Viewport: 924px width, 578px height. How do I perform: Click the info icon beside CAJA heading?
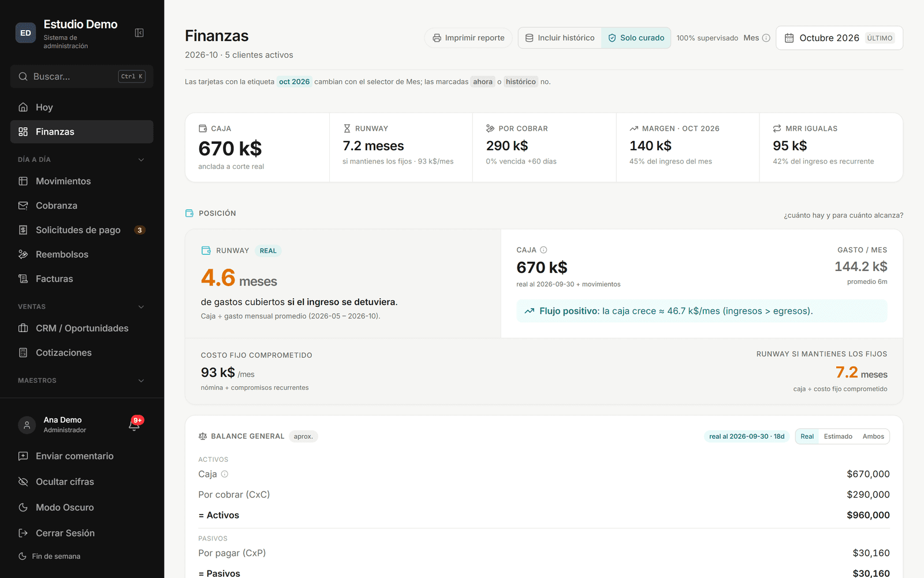tap(543, 250)
